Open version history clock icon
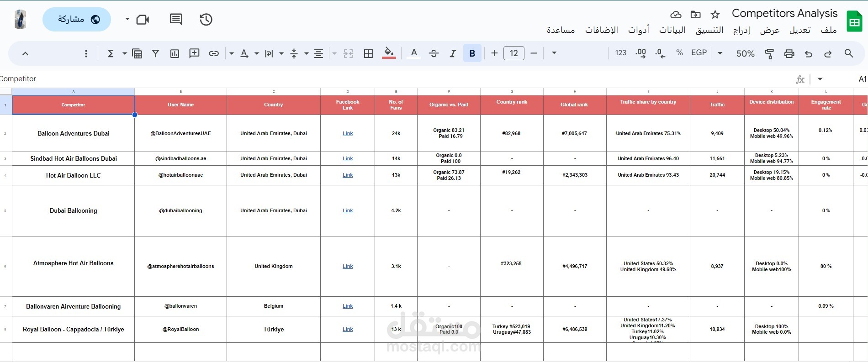Screen dimensions: 868x362 coord(206,19)
